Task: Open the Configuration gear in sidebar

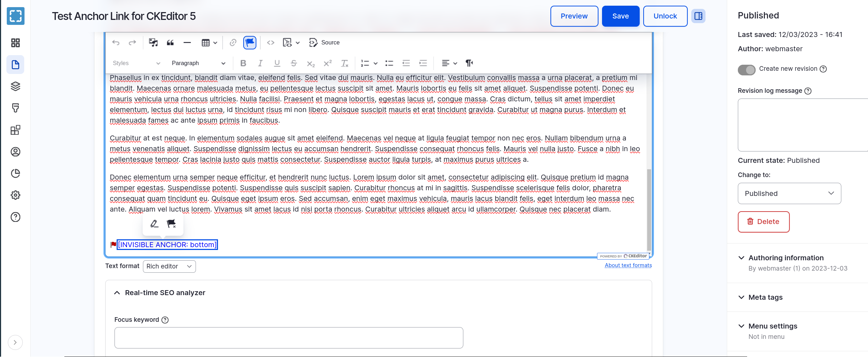Action: (x=15, y=195)
